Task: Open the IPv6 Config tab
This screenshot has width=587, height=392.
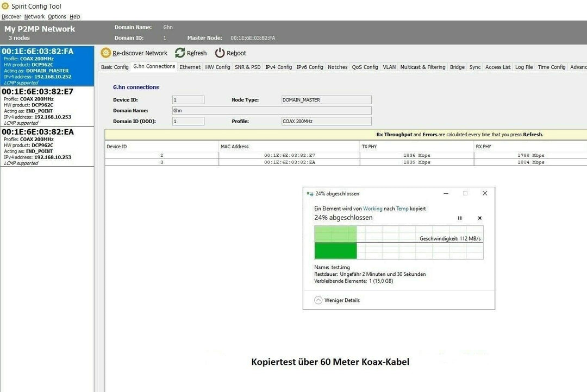Action: coord(310,67)
